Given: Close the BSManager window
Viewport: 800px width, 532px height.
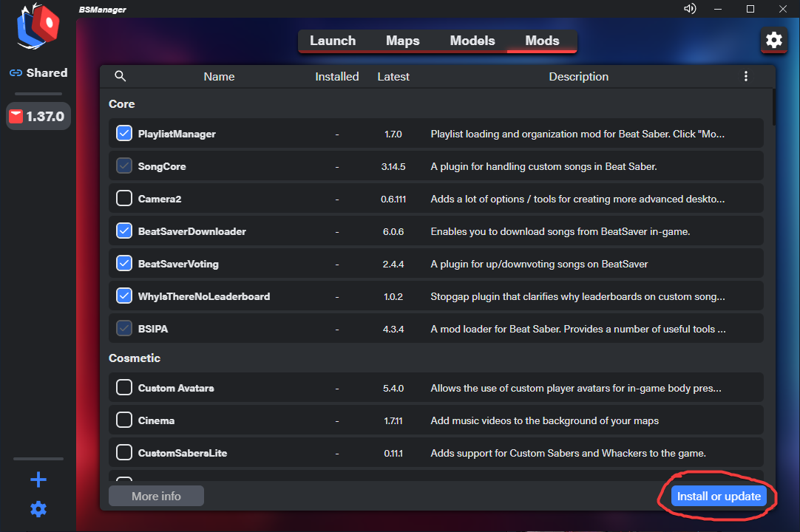Looking at the screenshot, I should 783,9.
